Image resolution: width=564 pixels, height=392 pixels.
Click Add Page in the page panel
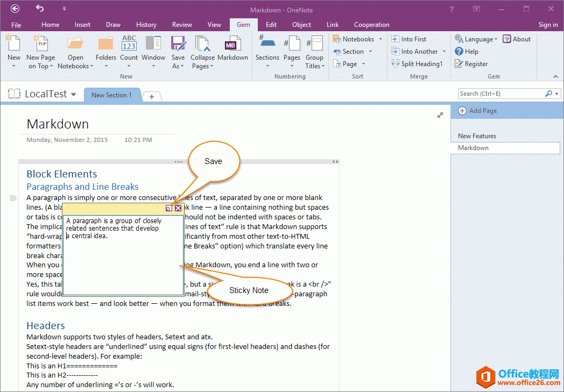pos(483,111)
